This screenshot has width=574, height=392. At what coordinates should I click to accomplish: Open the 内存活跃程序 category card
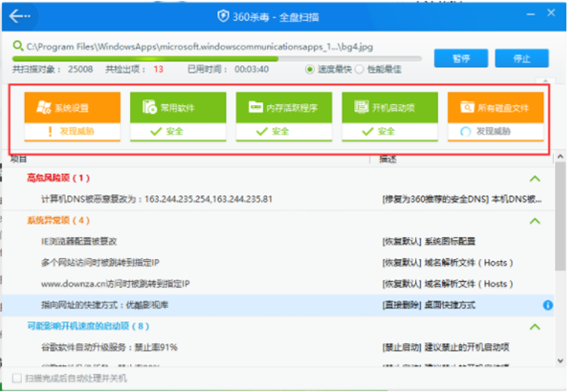tap(284, 117)
